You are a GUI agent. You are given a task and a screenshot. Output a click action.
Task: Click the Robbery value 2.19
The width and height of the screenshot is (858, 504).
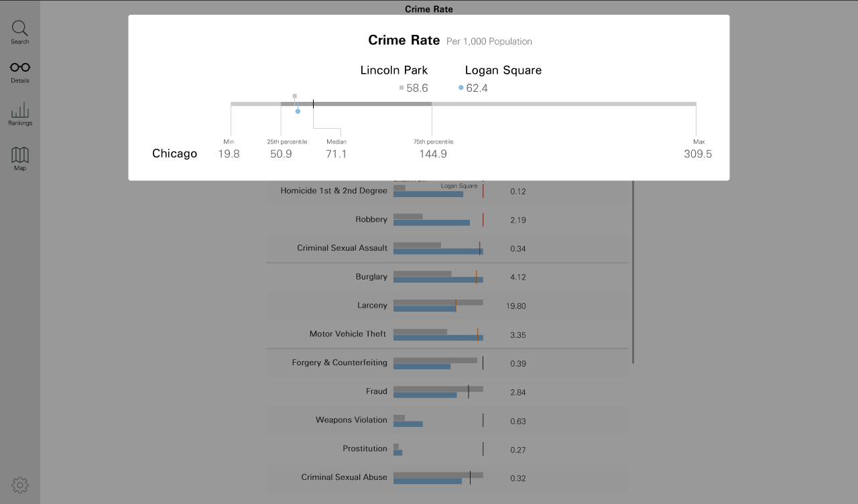click(x=518, y=220)
